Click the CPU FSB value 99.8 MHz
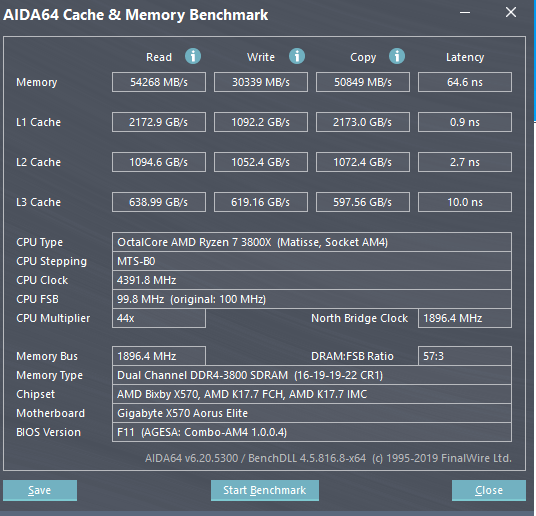Viewport: 536px width, 516px height. pos(312,299)
